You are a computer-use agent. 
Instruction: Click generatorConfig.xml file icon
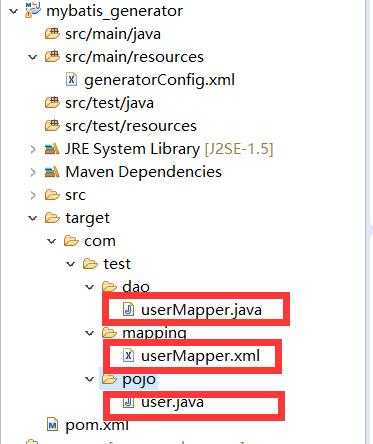click(71, 80)
